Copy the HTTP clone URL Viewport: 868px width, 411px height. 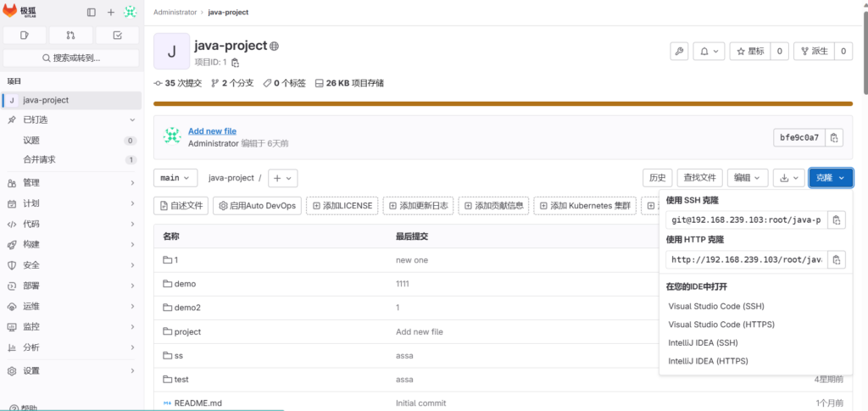836,260
